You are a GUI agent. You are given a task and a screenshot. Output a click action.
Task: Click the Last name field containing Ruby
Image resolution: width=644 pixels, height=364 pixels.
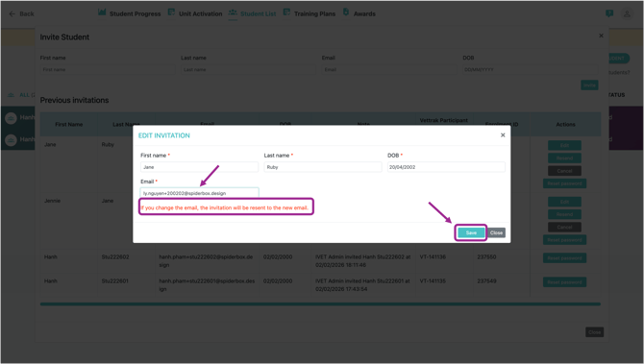point(322,167)
